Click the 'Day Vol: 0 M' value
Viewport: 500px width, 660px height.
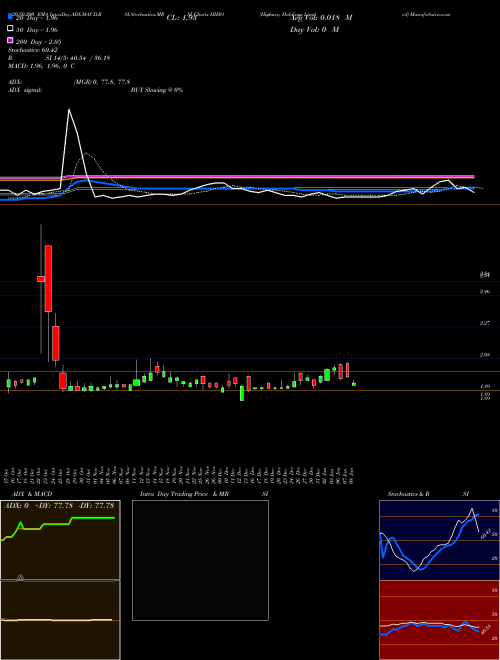point(314,29)
